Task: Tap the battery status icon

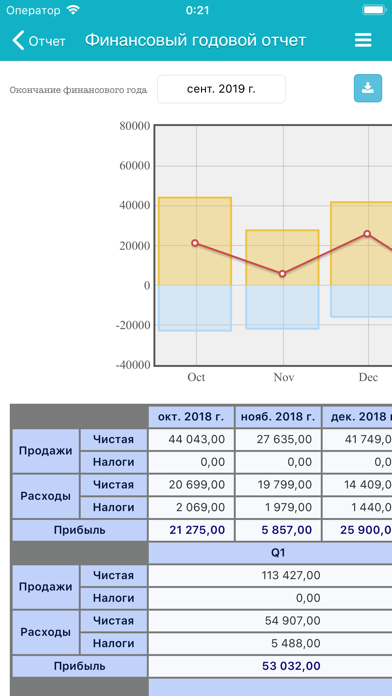Action: [374, 10]
